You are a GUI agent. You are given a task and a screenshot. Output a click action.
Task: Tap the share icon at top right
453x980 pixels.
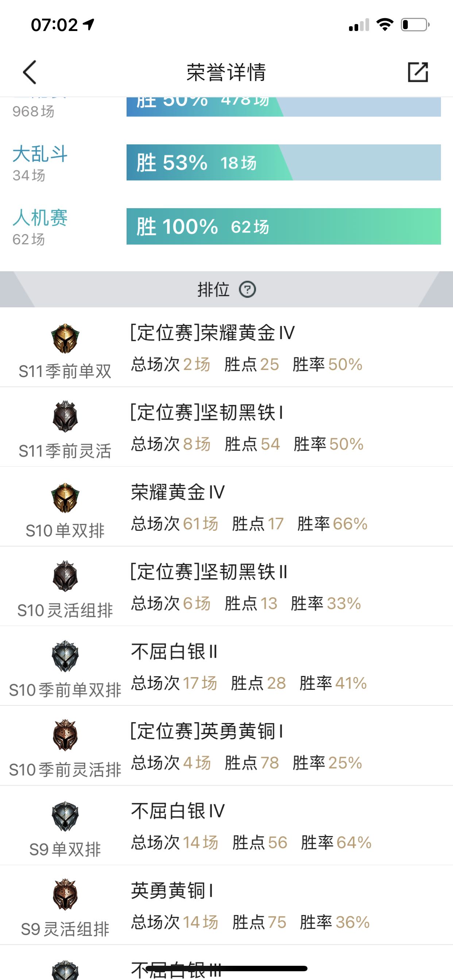pos(418,72)
